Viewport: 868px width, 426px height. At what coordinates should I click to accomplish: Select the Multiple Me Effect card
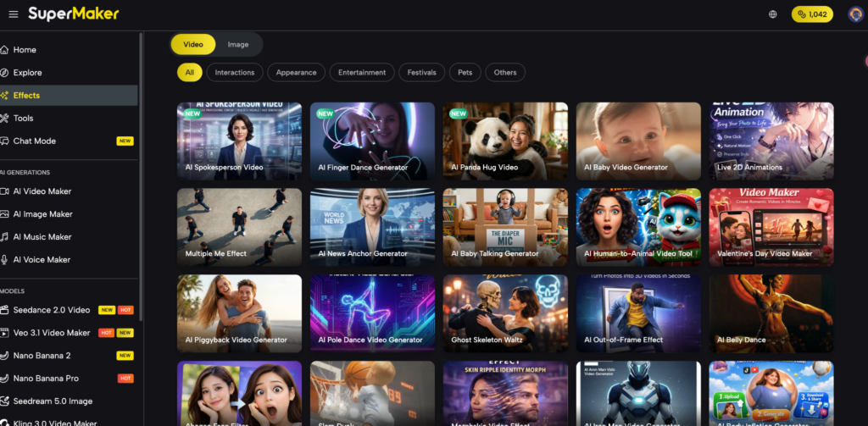(239, 226)
